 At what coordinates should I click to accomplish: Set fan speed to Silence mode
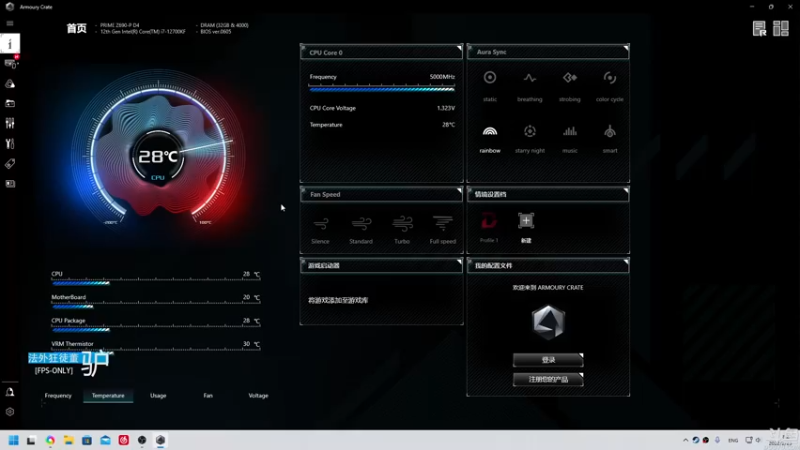(320, 229)
